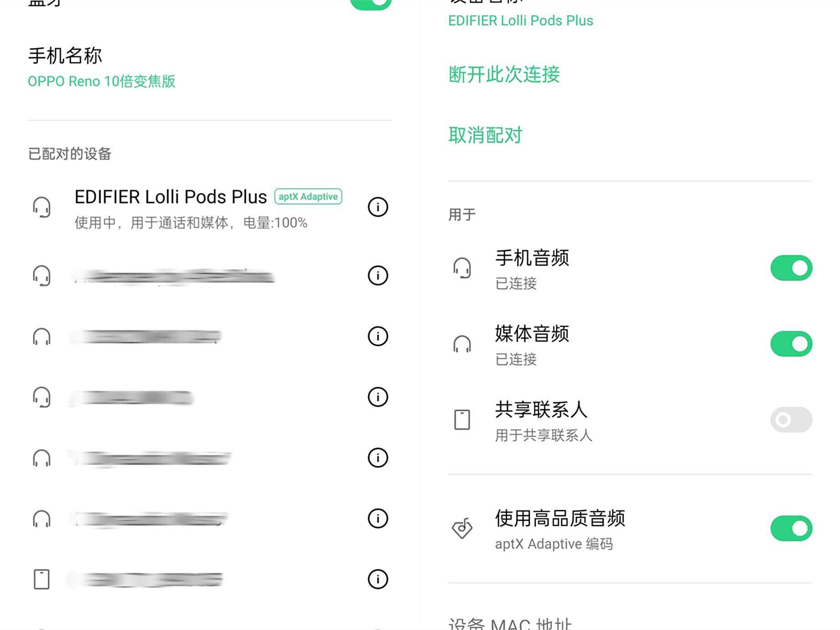Tap the info icon of the third paired device

[x=377, y=336]
